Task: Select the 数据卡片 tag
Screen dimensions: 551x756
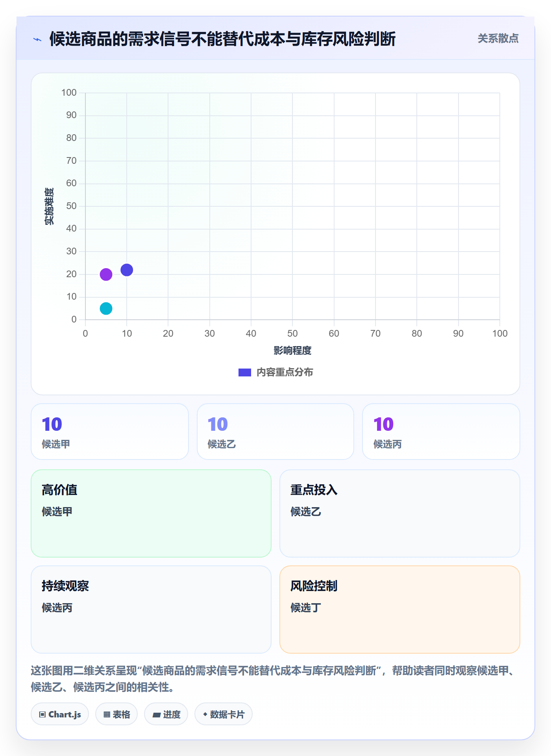Action: [x=224, y=714]
